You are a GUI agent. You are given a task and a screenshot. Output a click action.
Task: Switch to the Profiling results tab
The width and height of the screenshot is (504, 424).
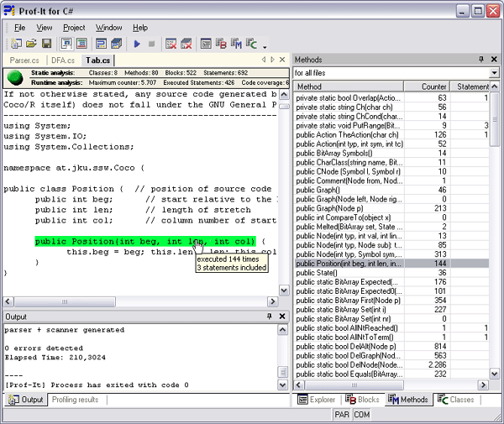tap(76, 400)
